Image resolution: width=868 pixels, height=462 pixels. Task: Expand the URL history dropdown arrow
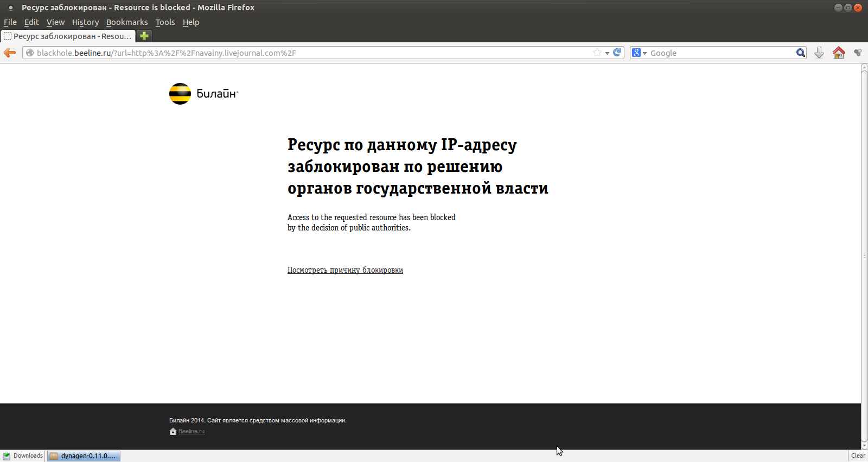pos(607,53)
